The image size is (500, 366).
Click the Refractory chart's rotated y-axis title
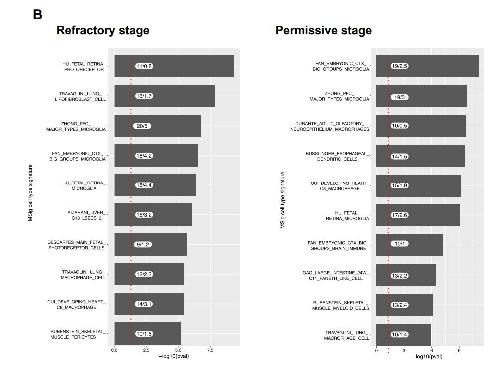(x=30, y=193)
